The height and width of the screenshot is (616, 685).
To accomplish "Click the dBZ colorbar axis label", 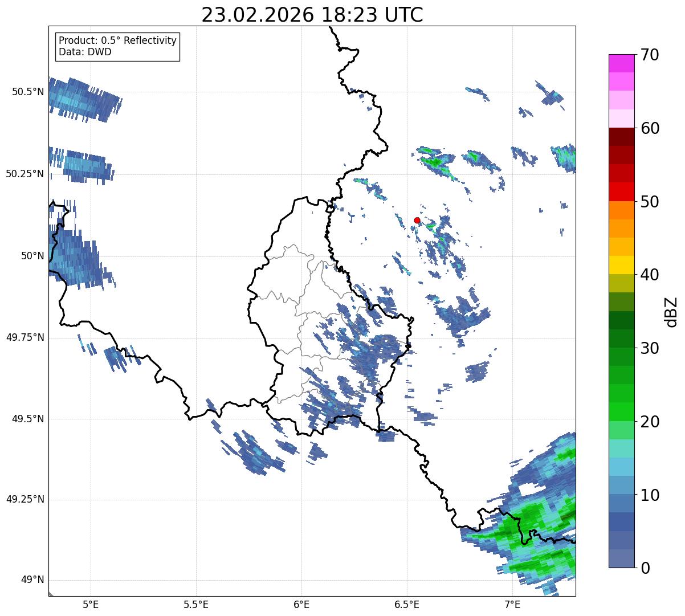I will tap(671, 311).
